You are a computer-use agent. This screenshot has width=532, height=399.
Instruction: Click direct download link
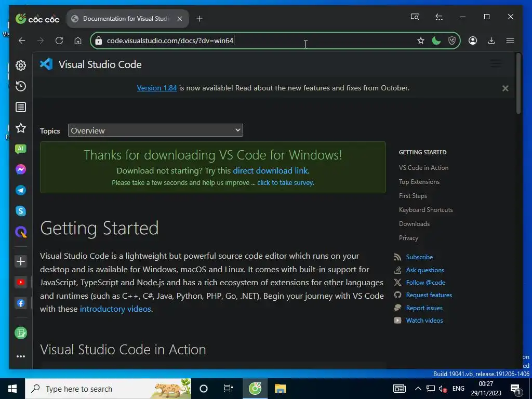270,170
